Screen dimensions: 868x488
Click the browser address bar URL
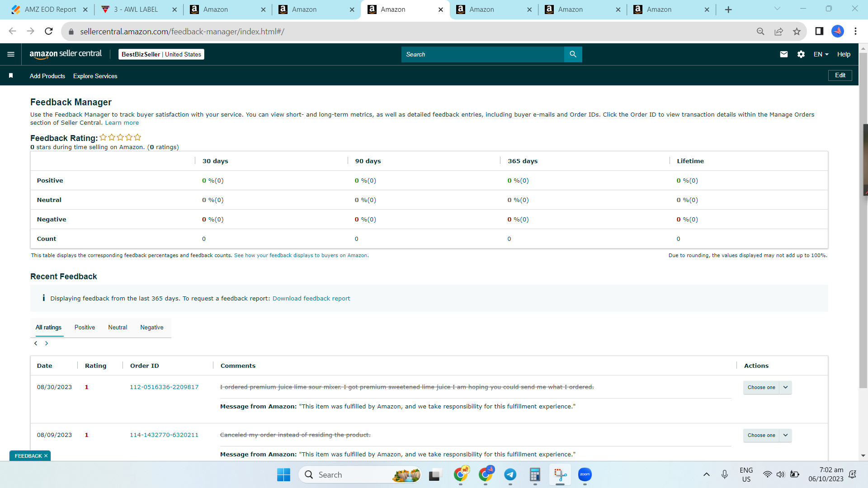tap(182, 32)
